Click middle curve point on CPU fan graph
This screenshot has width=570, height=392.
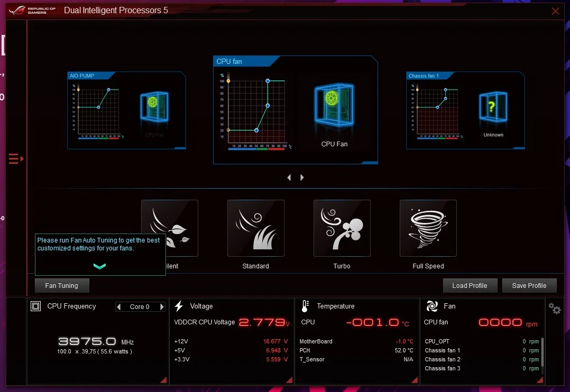268,105
